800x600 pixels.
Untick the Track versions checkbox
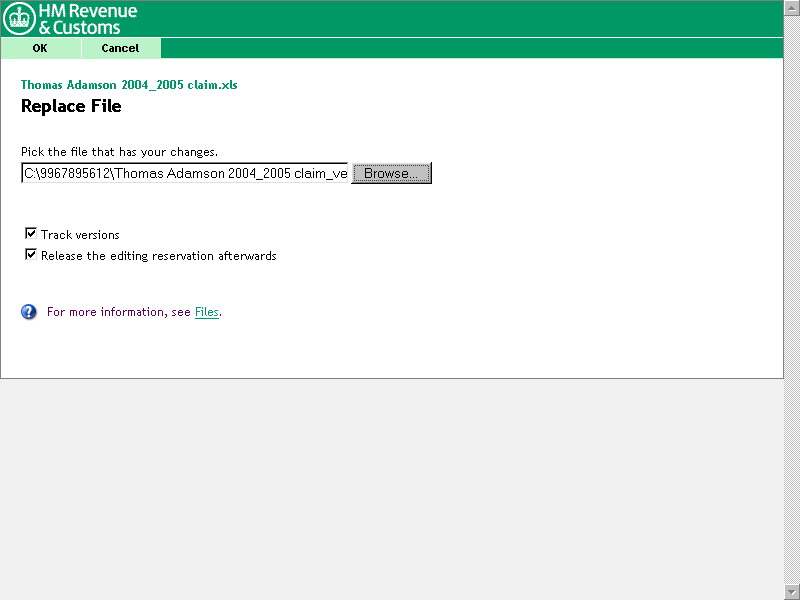(31, 234)
